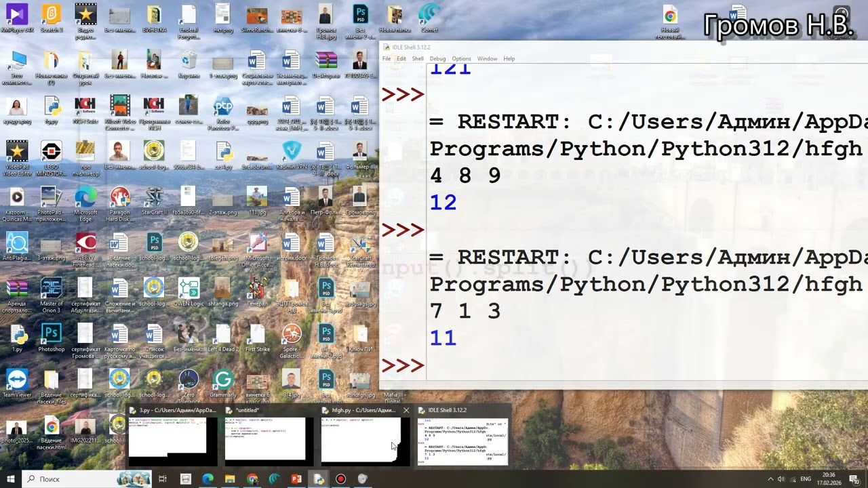Open the notification center icon
This screenshot has width=868, height=488.
(854, 479)
